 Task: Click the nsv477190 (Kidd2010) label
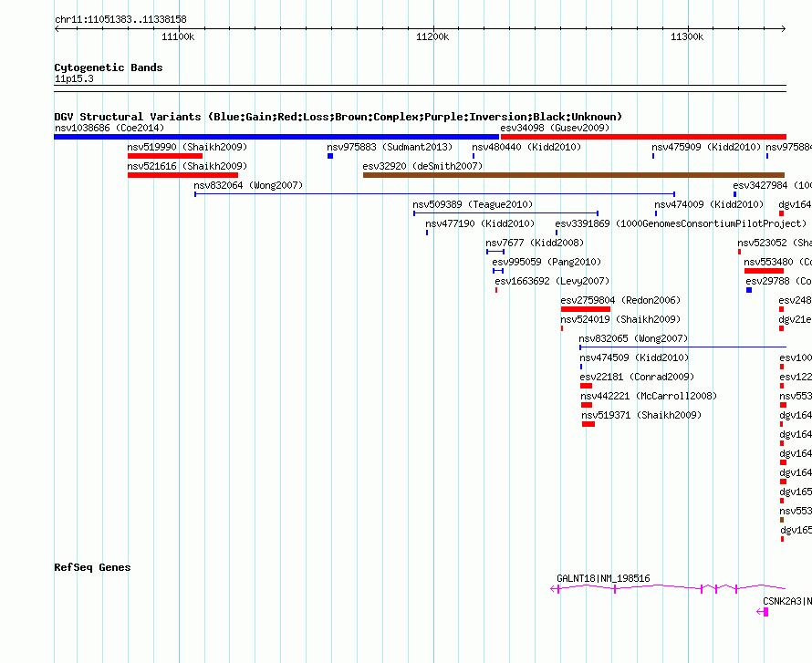tap(480, 223)
